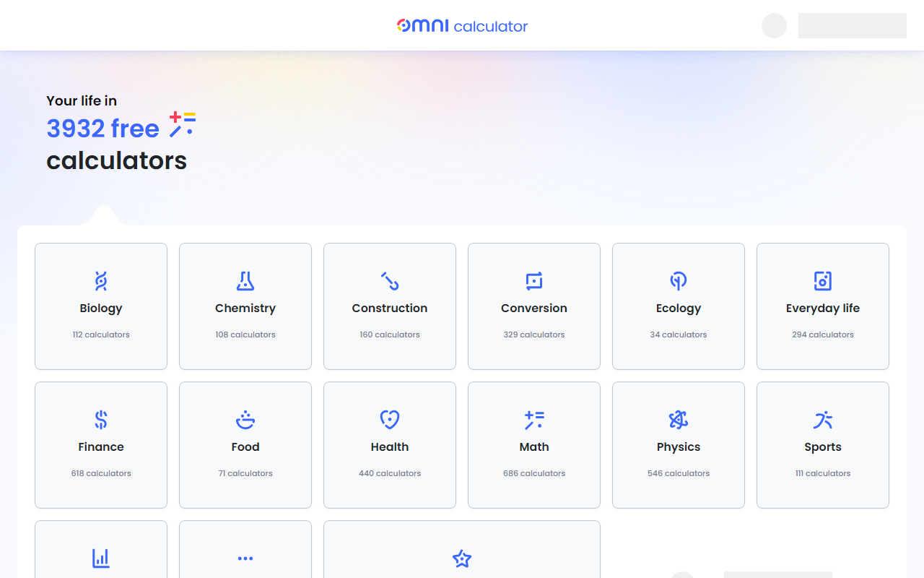Viewport: 924px width, 578px height.
Task: Visit the "Health" category title
Action: coord(390,447)
